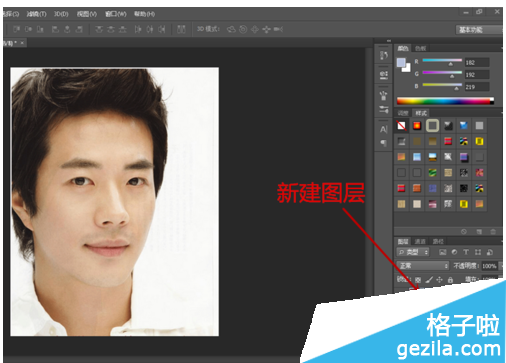506x363 pixels.
Task: Switch to the 样式 tab
Action: pos(421,113)
